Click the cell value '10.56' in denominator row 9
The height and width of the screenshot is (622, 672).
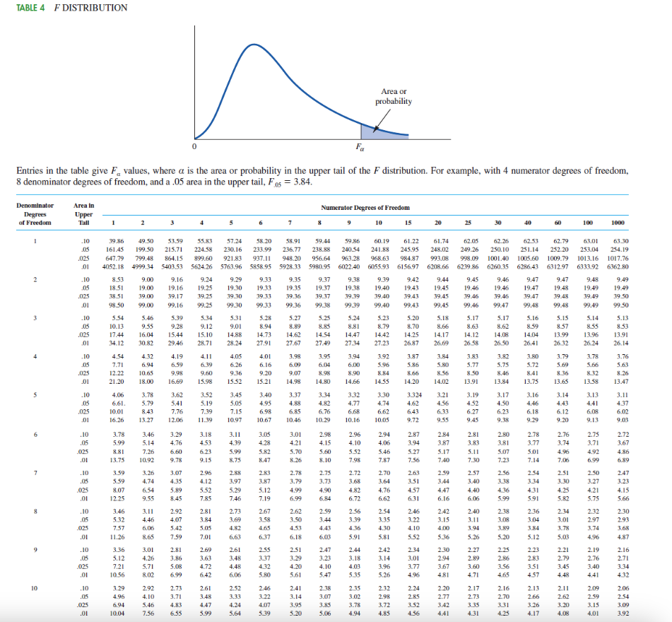(117, 575)
